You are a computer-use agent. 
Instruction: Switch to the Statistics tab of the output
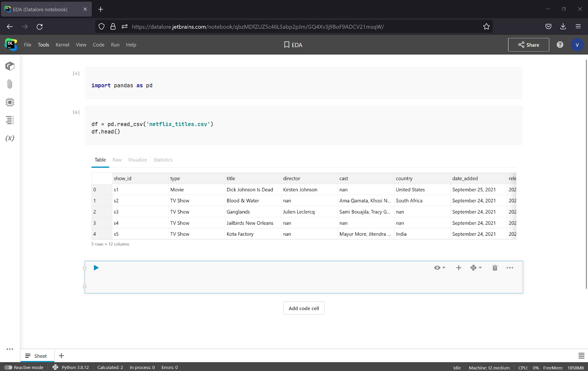click(x=163, y=160)
